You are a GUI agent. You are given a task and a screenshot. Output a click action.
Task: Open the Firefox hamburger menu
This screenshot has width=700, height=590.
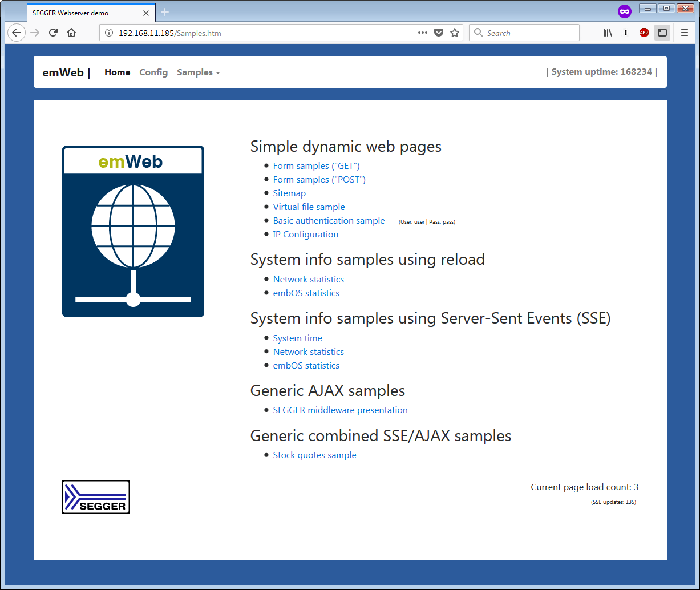685,33
